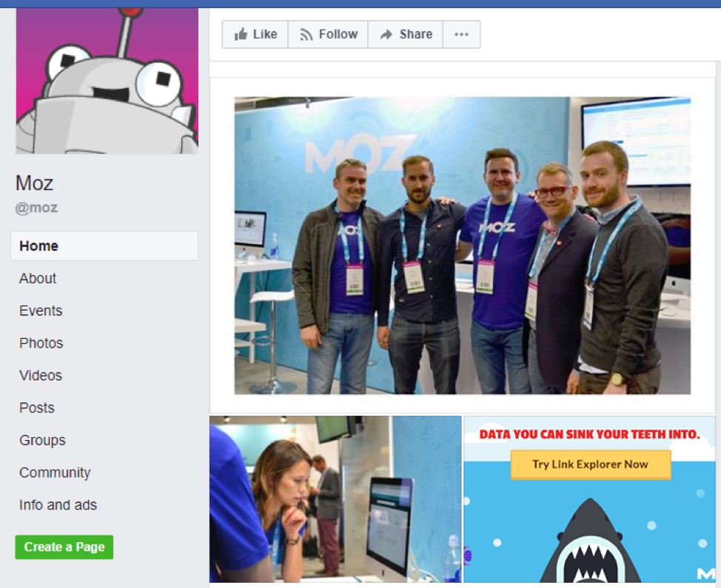Screen dimensions: 721x588
Task: Click the @moz username handle
Action: [36, 208]
